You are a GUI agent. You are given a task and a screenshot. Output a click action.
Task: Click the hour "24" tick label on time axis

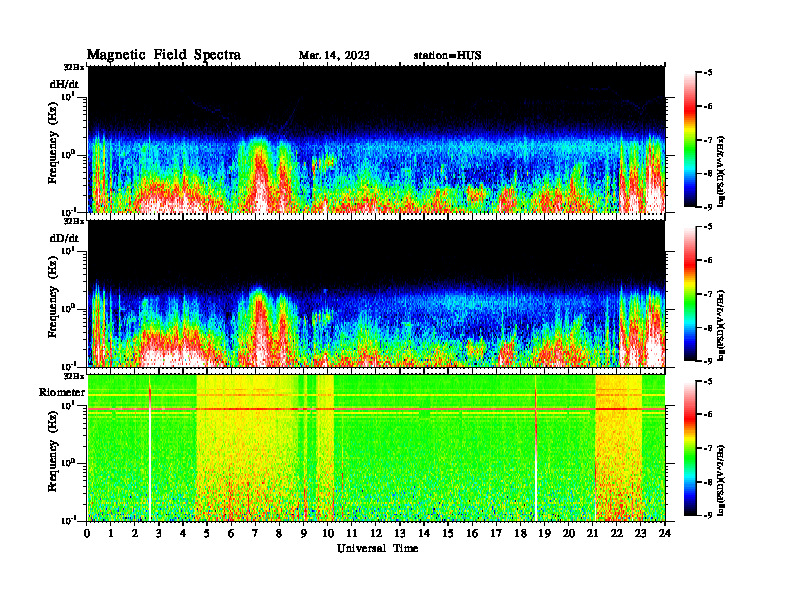(665, 533)
